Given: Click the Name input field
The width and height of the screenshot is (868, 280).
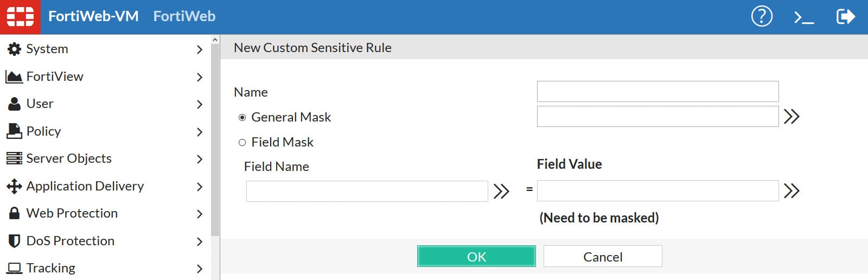Looking at the screenshot, I should 658,92.
